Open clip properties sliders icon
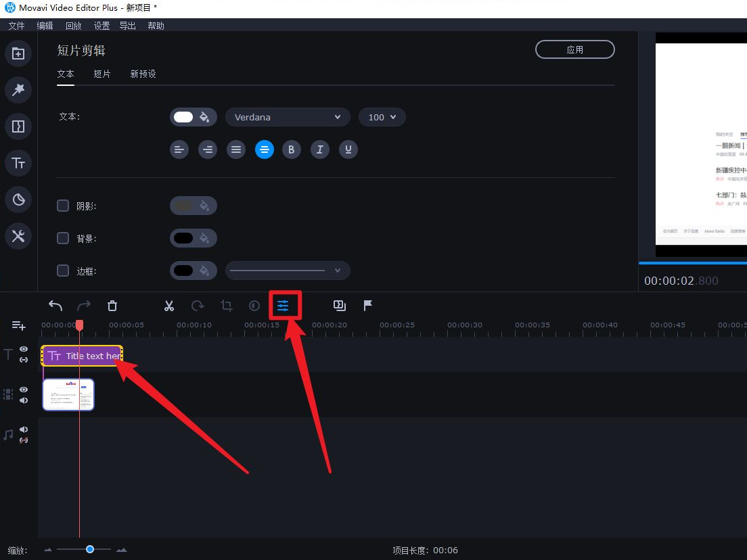 pos(283,306)
